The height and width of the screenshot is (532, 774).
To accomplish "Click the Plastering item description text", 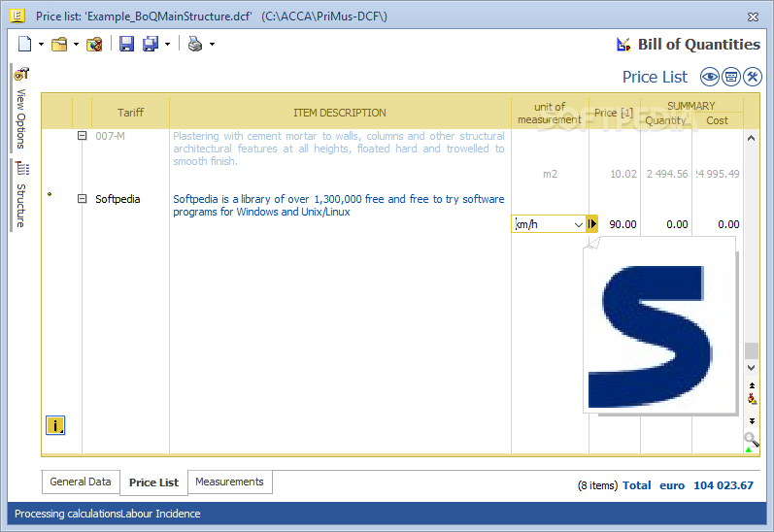I will click(x=339, y=149).
